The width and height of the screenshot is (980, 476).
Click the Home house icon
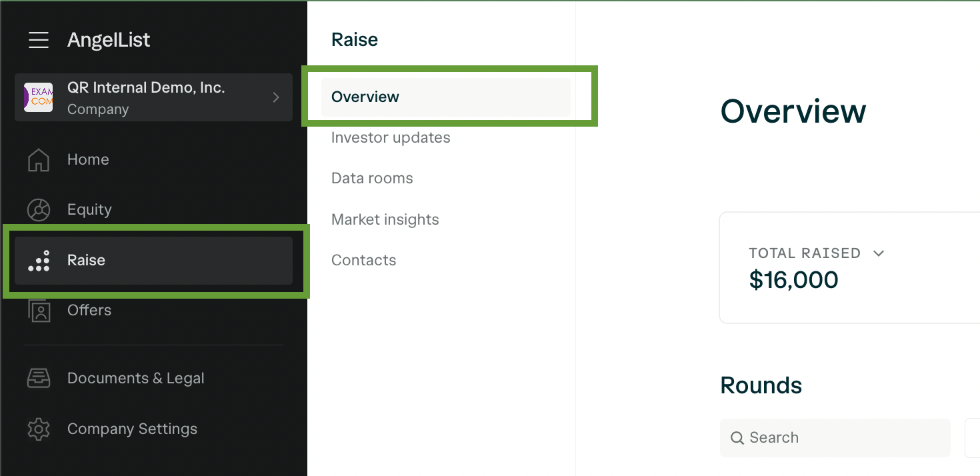click(x=39, y=160)
